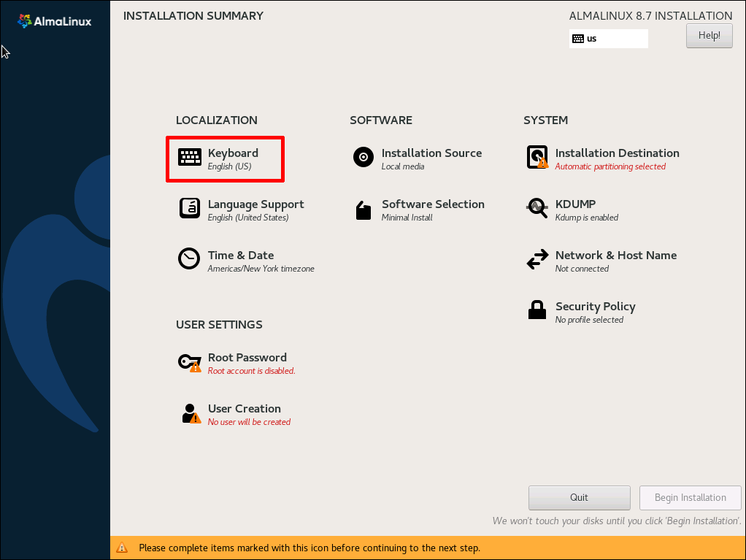Click the INSTALLATION SUMMARY title
Viewport: 746px width, 560px height.
pos(193,16)
